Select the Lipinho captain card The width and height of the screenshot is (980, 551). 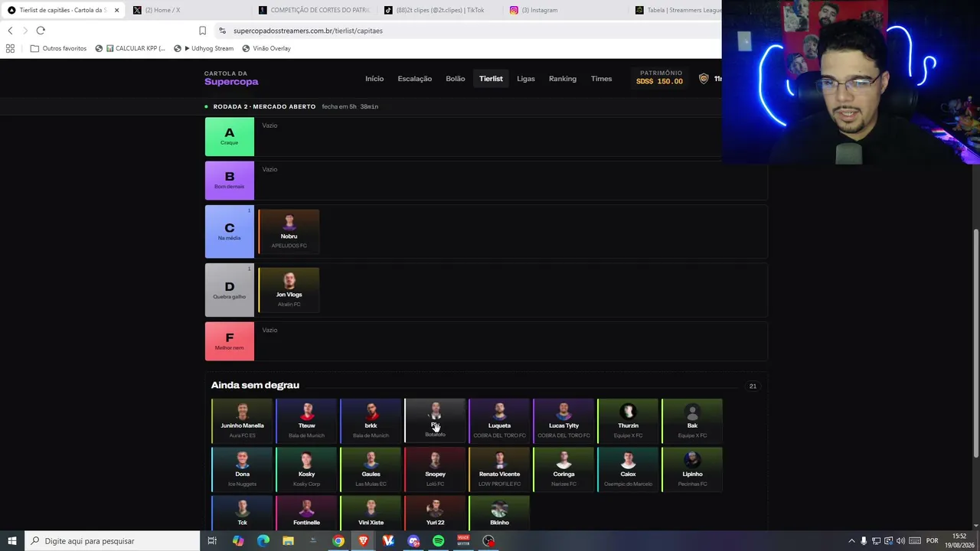(692, 469)
